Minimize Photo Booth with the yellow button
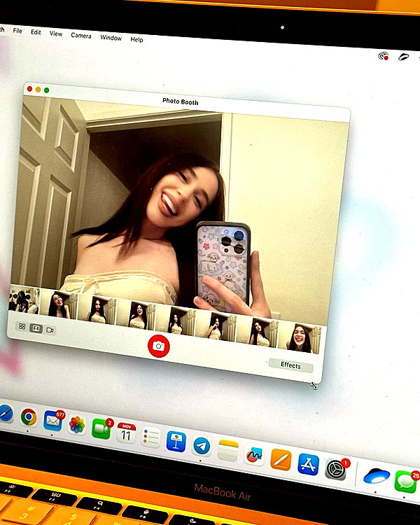This screenshot has width=420, height=525. [x=38, y=90]
